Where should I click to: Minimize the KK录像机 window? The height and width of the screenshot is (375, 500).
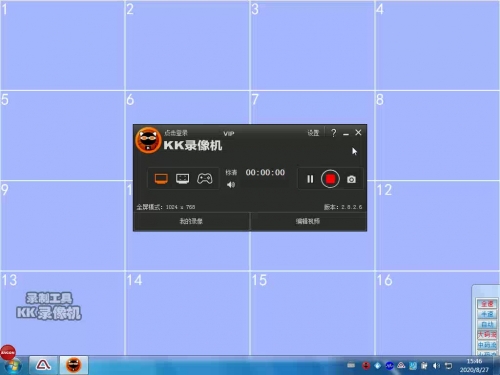coord(346,133)
